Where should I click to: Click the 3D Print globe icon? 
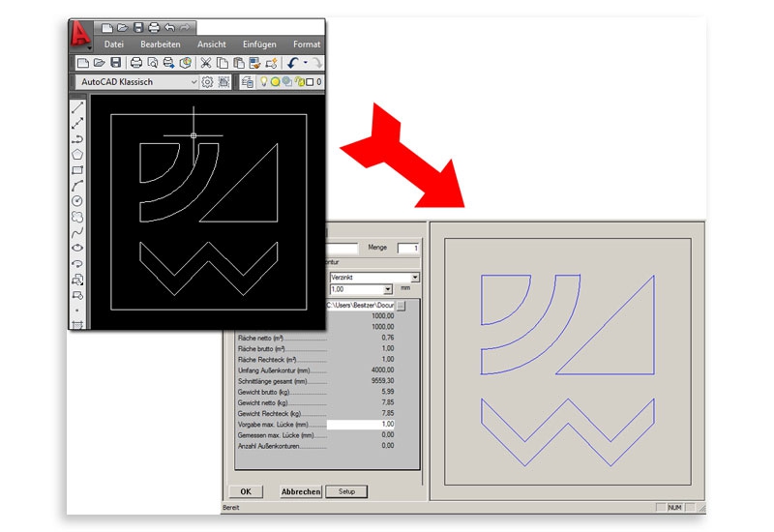tap(185, 63)
